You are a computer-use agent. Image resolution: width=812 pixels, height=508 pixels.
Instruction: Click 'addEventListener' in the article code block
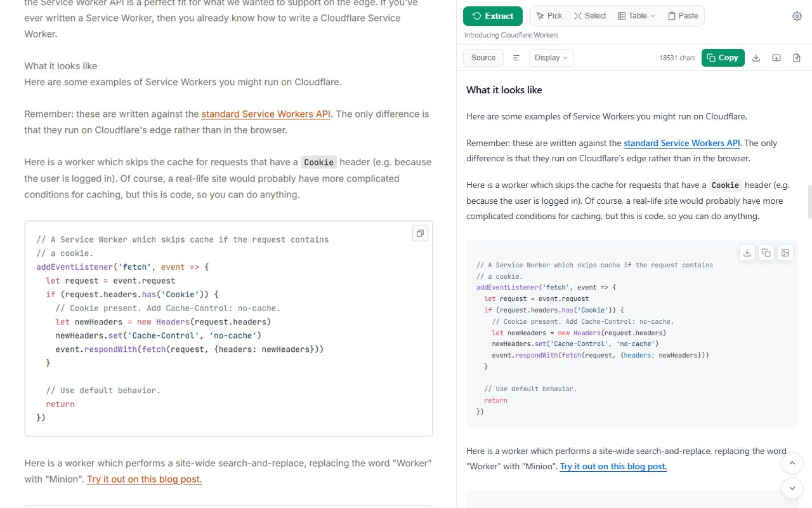point(75,267)
